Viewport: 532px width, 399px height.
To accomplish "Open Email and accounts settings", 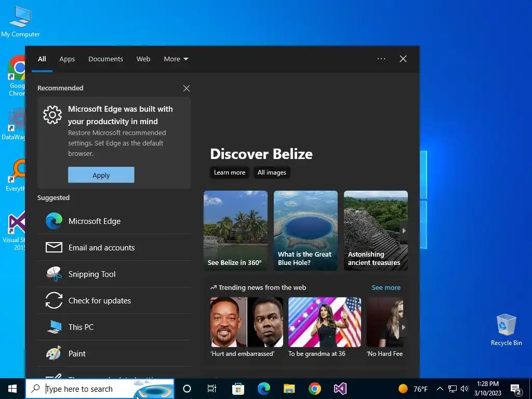I will [114, 247].
